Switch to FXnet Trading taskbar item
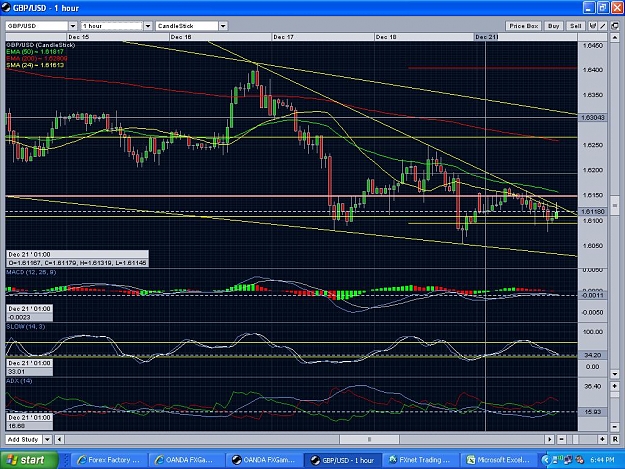Viewport: 625px width, 469px height. click(420, 460)
